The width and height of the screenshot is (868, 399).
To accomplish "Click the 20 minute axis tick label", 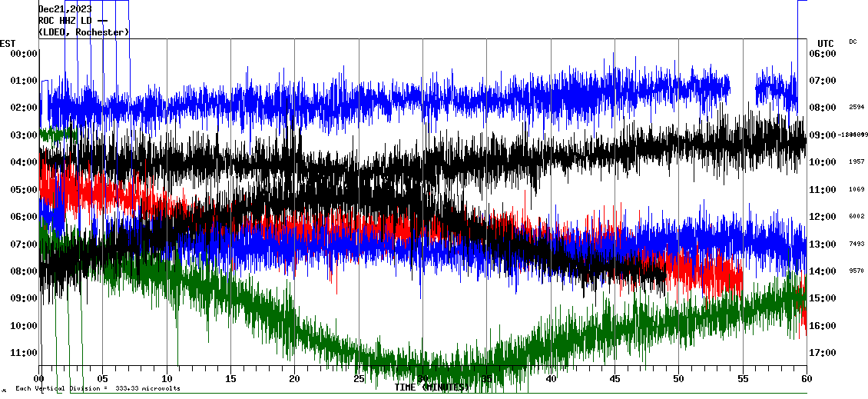I will [x=295, y=379].
